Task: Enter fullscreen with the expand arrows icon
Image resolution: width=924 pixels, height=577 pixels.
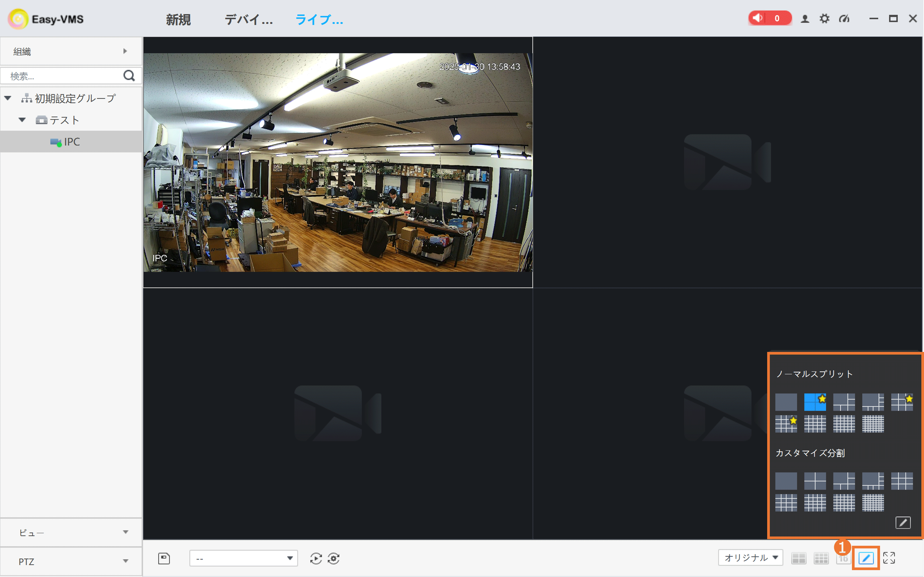Action: [x=889, y=558]
